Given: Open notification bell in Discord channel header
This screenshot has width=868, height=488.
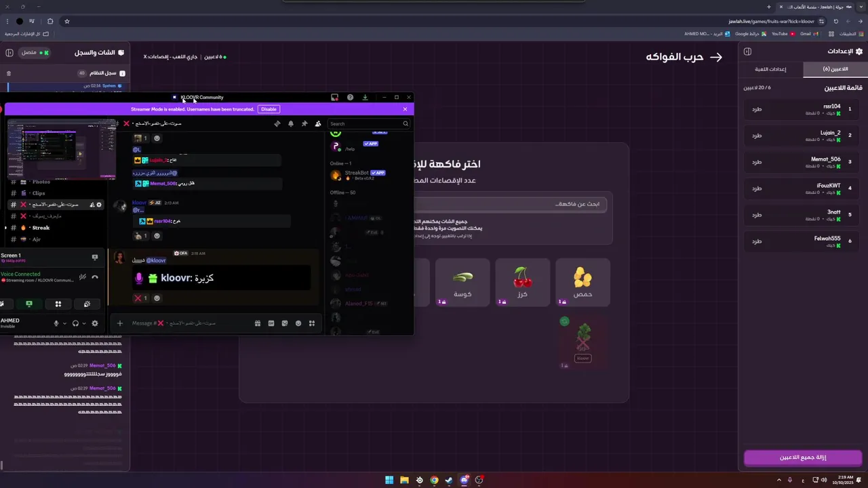Looking at the screenshot, I should tap(291, 123).
